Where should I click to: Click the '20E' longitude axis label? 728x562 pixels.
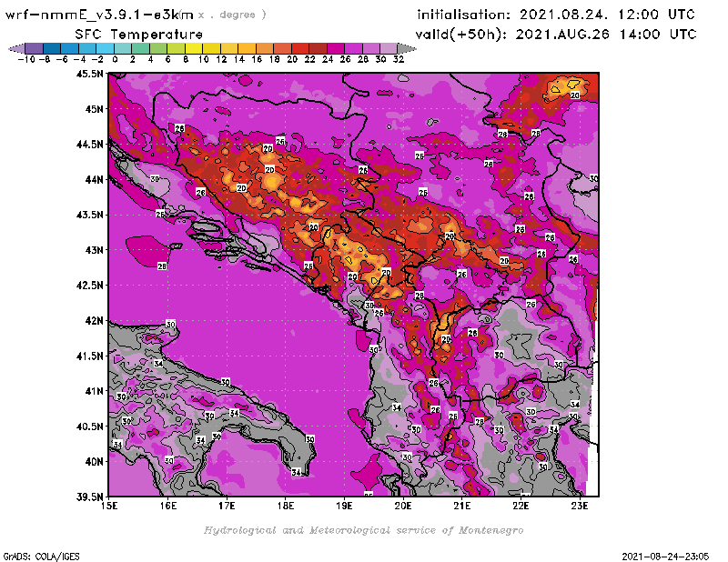click(x=403, y=506)
